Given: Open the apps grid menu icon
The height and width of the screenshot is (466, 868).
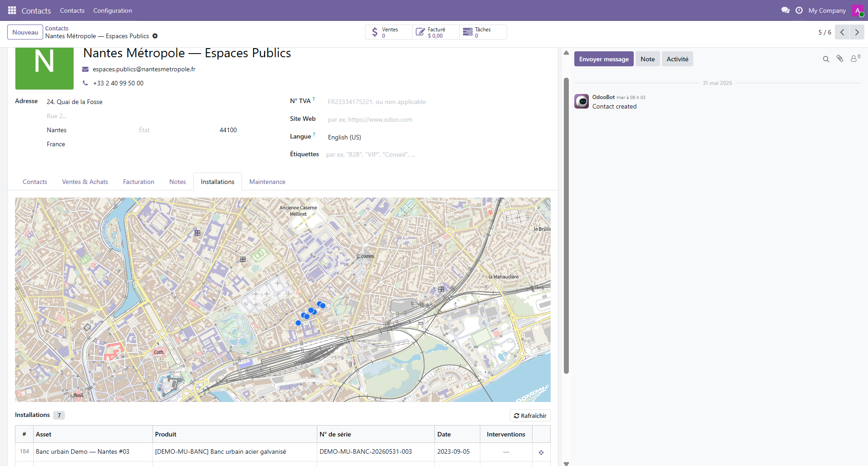Looking at the screenshot, I should click(12, 10).
